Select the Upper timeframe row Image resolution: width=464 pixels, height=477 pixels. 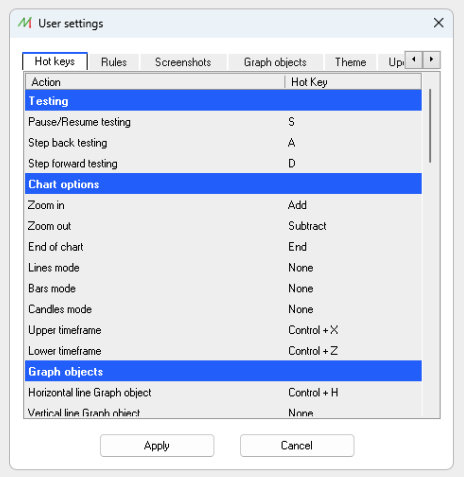pyautogui.click(x=223, y=330)
